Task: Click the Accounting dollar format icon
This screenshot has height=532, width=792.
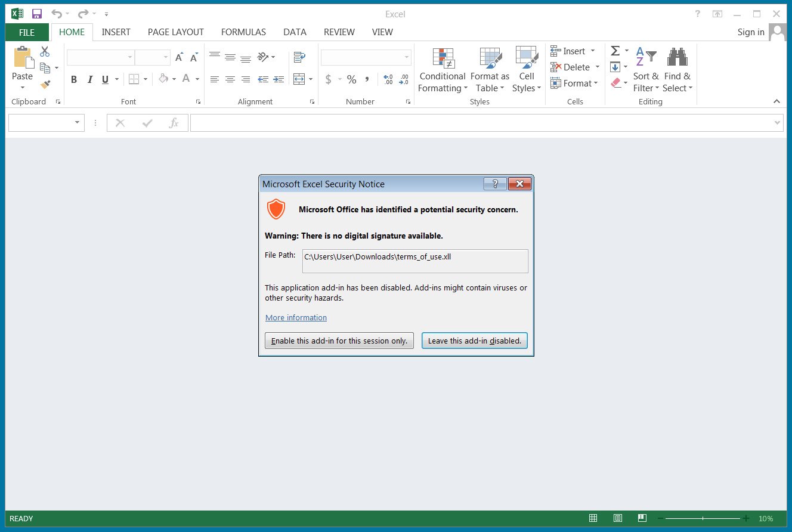Action: [328, 79]
